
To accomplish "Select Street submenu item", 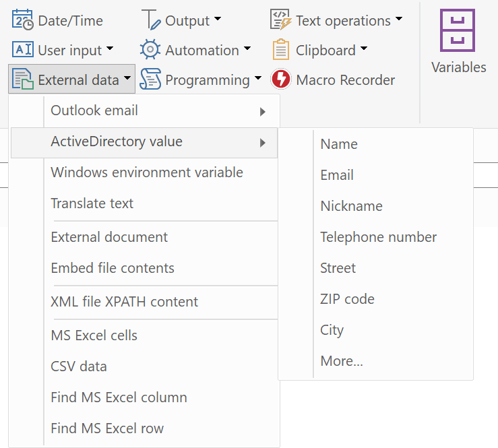I will (376, 268).
